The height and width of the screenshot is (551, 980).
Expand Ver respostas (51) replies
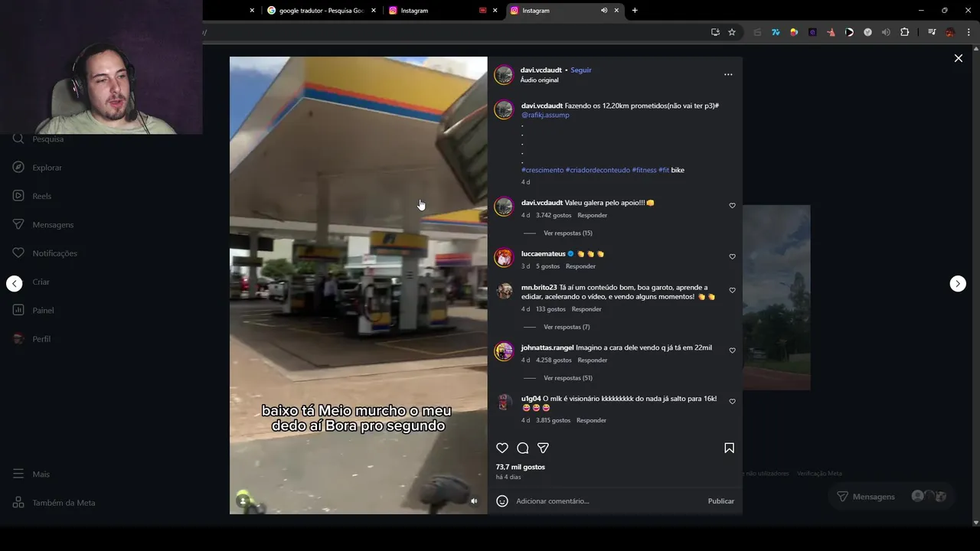(568, 377)
